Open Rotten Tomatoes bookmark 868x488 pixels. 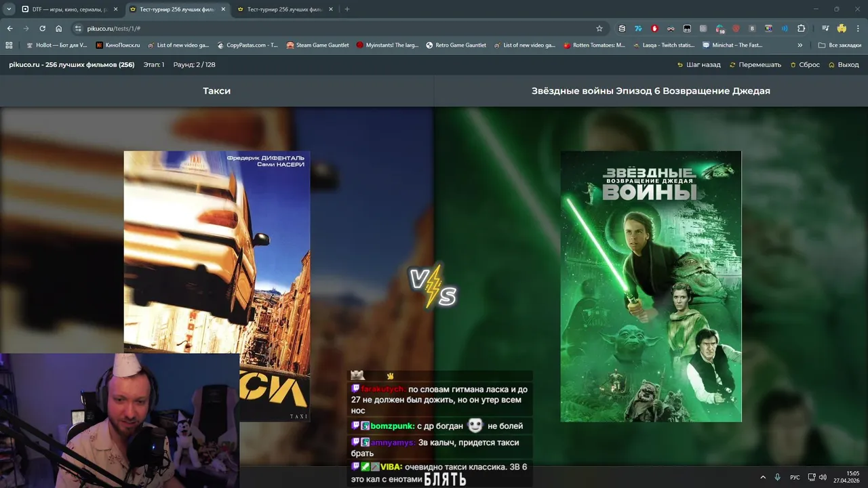(594, 45)
